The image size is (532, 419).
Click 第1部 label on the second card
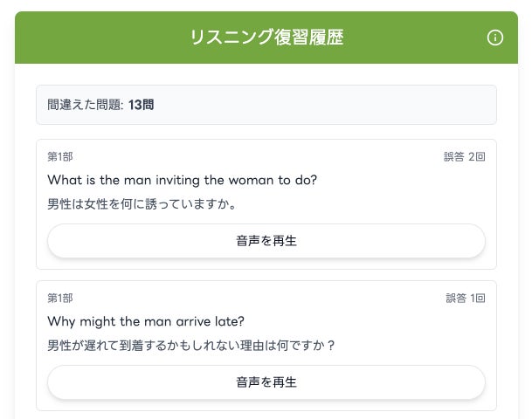point(60,299)
